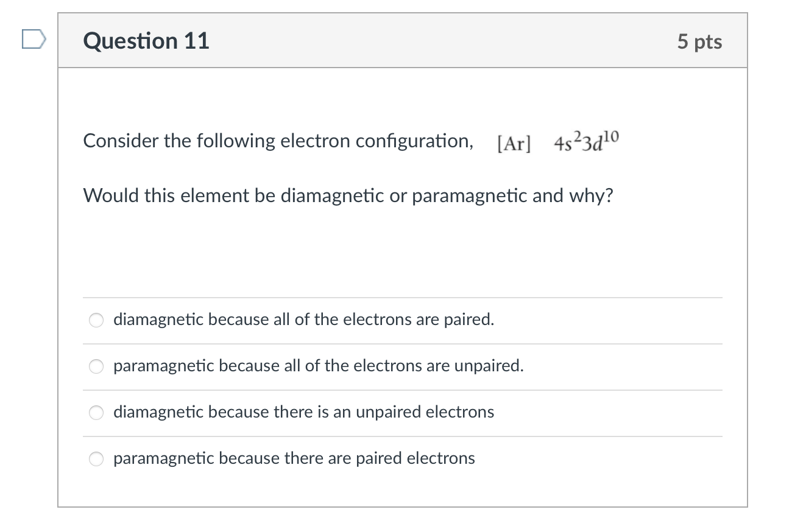This screenshot has width=792, height=532.
Task: Pick radio button for "there is an unpaired electrons"
Action: point(97,413)
